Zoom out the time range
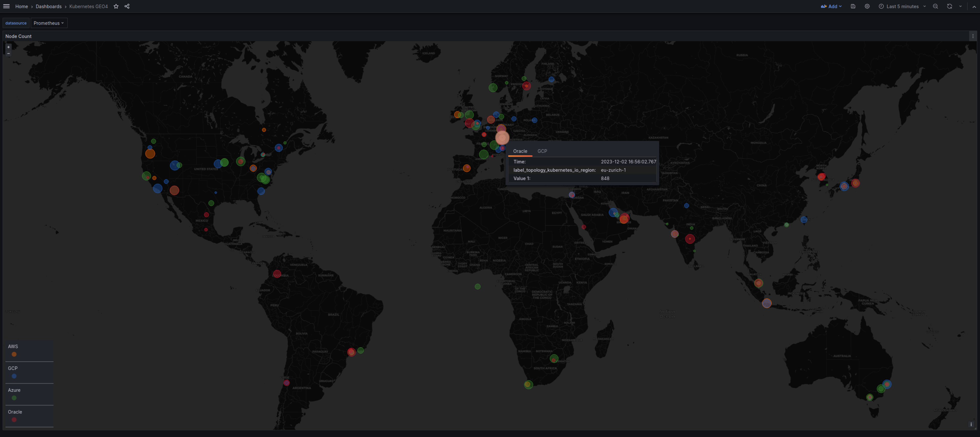 (x=935, y=6)
